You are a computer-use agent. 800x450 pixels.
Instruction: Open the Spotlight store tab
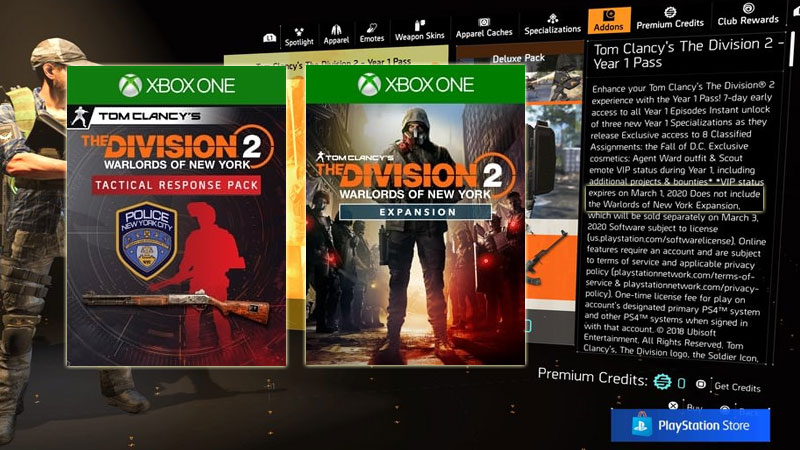(299, 38)
